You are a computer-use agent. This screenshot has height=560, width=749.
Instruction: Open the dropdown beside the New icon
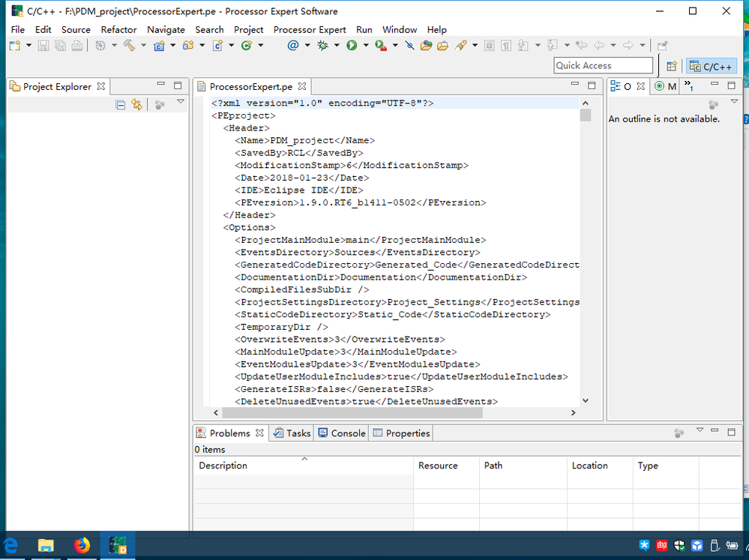28,46
